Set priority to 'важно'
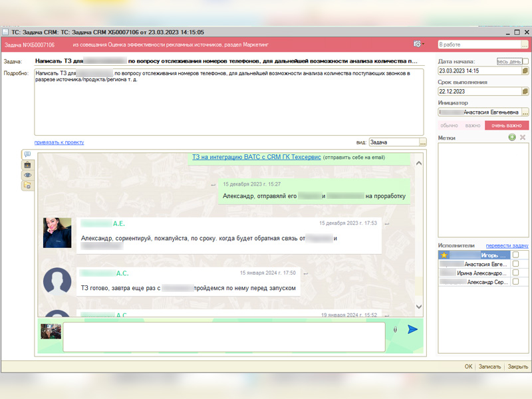532x399 pixels. 473,125
